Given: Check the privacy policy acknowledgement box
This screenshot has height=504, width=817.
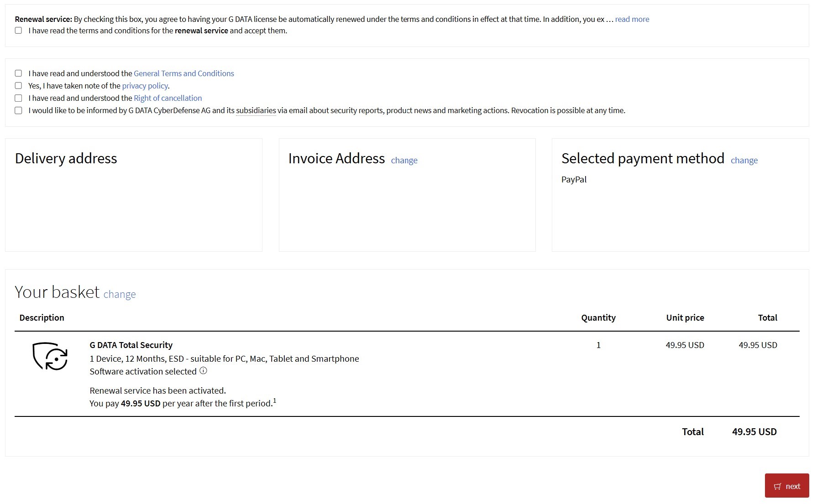Looking at the screenshot, I should click(x=18, y=86).
